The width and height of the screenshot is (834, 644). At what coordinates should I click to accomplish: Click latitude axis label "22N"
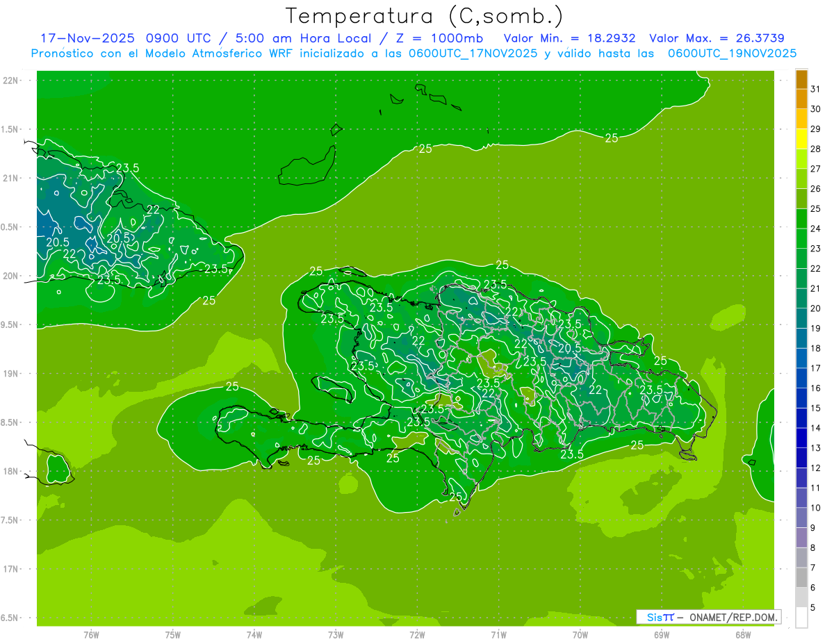10,81
